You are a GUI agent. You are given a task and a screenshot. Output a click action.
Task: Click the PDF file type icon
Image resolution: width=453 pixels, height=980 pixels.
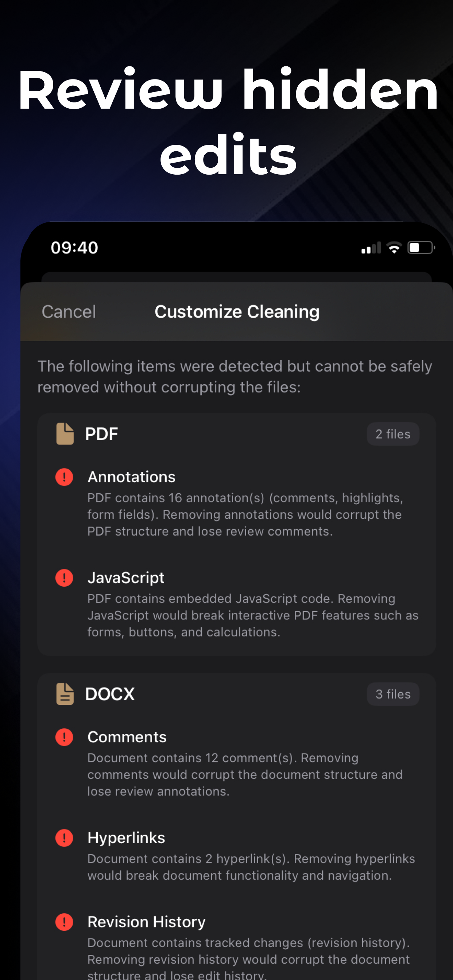(64, 434)
